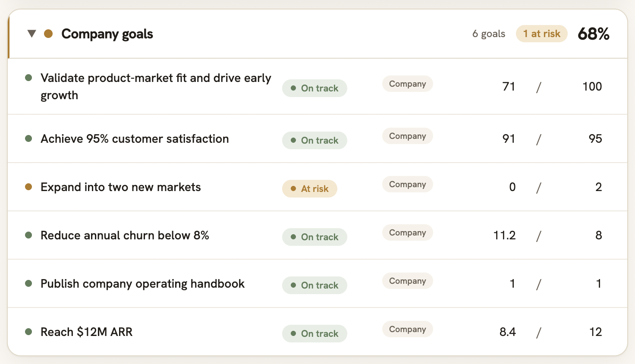Open the Company goals heading
Image resolution: width=635 pixels, height=364 pixels.
[107, 34]
